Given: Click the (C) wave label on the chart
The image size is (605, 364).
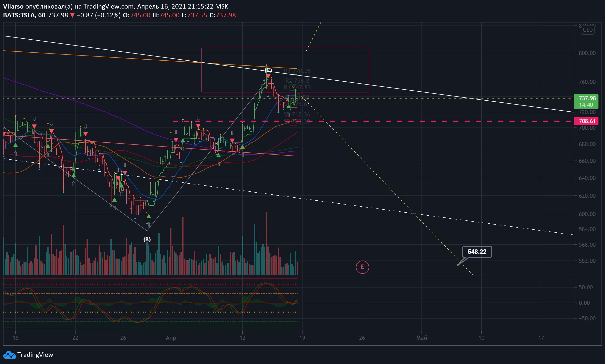Looking at the screenshot, I should [268, 70].
